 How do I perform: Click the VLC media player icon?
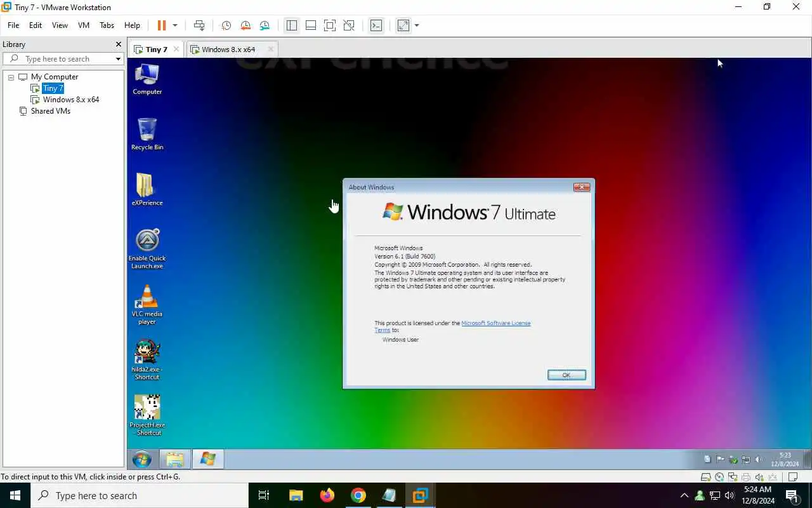147,305
